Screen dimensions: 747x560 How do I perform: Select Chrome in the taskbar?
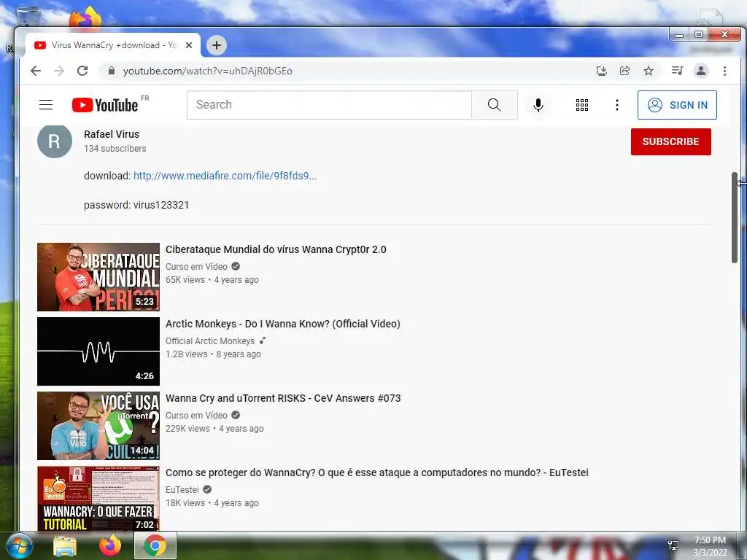[155, 545]
